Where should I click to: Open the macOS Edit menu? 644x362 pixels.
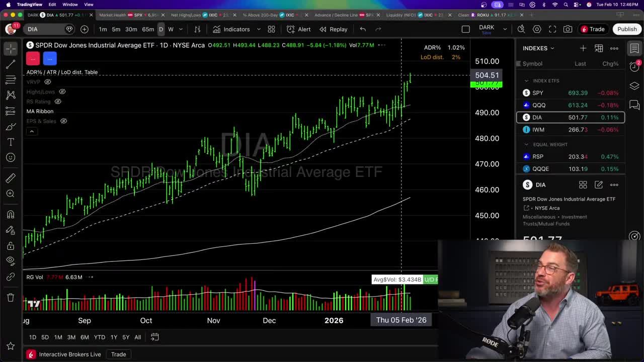51,4
